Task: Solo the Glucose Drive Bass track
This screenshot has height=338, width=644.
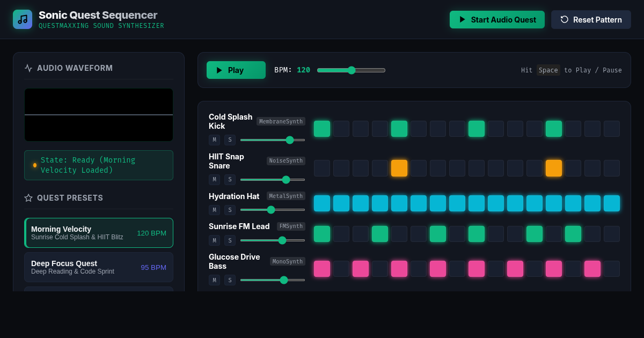Action: click(x=230, y=280)
